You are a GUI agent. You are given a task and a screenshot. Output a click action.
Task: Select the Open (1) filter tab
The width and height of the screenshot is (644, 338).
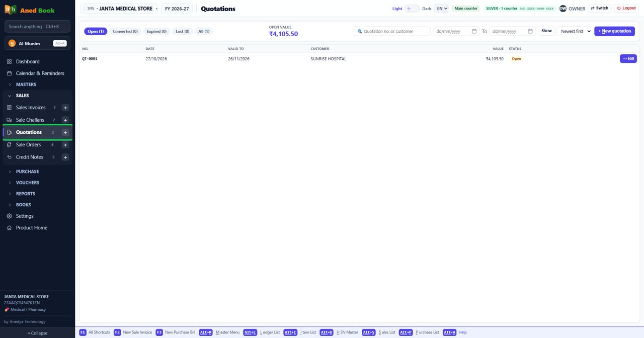click(x=96, y=31)
